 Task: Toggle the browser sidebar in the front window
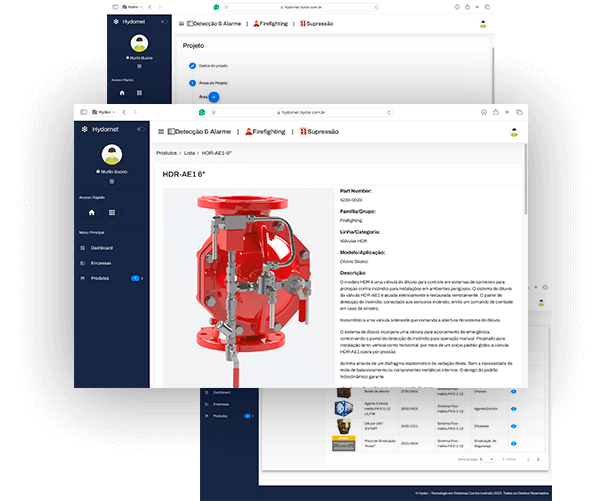coord(83,112)
